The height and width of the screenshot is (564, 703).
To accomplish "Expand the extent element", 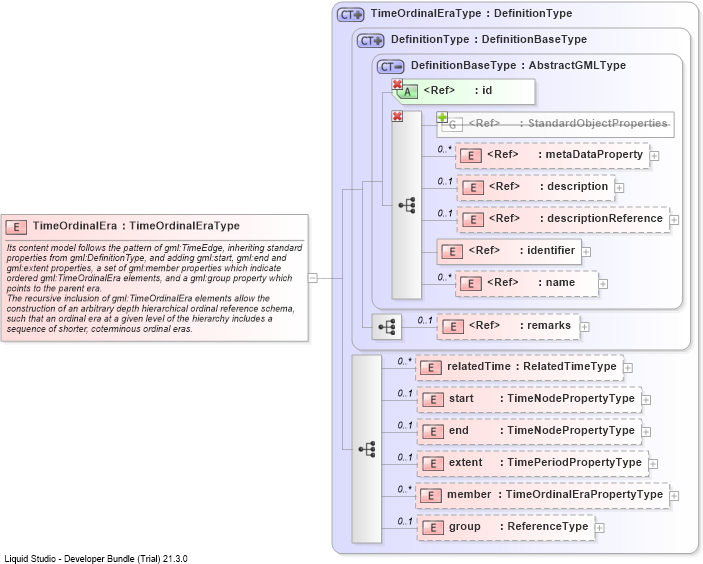I will point(653,464).
